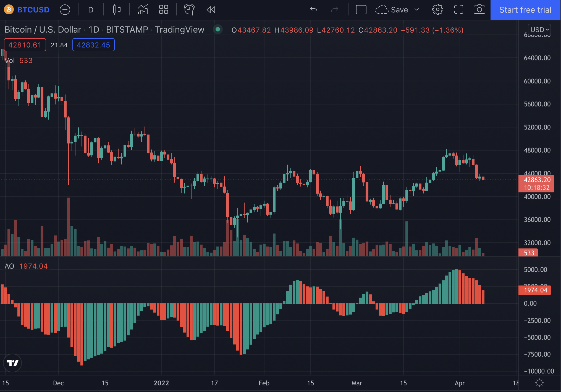This screenshot has width=561, height=392.
Task: Change chart style via the candlestick icon
Action: 116,10
